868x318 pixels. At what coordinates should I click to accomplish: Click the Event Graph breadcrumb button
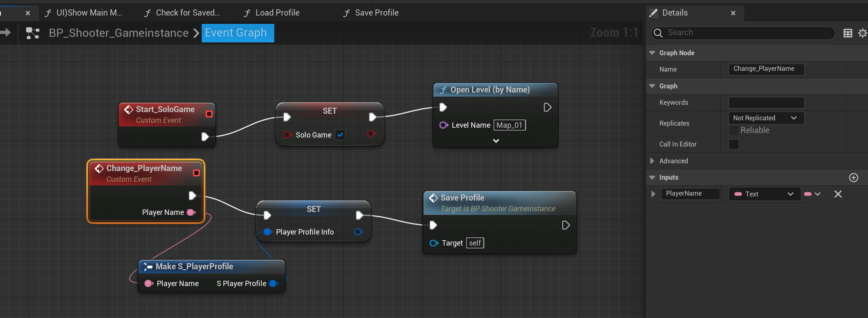(x=237, y=33)
